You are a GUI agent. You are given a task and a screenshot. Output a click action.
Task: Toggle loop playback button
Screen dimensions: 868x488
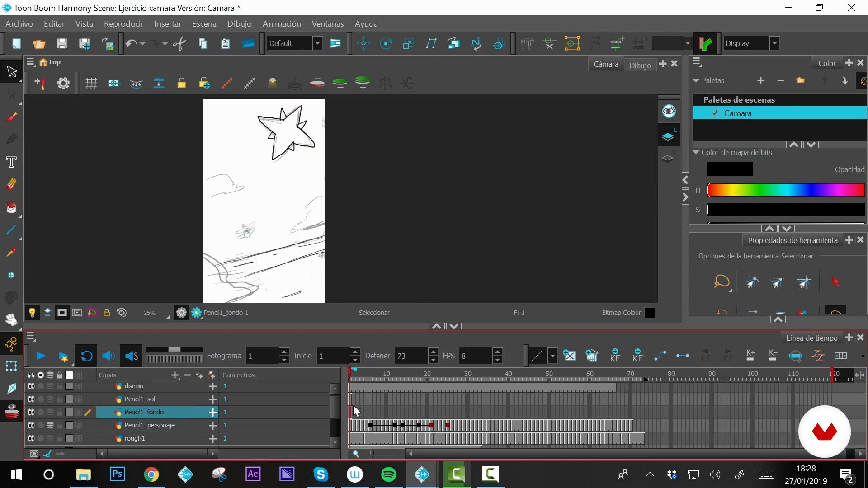[86, 357]
